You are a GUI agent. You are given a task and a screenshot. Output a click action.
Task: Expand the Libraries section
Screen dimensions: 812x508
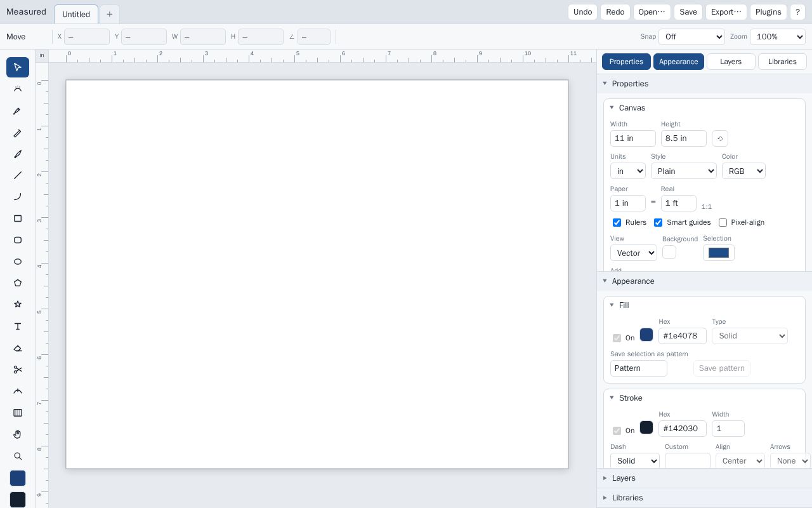click(704, 498)
